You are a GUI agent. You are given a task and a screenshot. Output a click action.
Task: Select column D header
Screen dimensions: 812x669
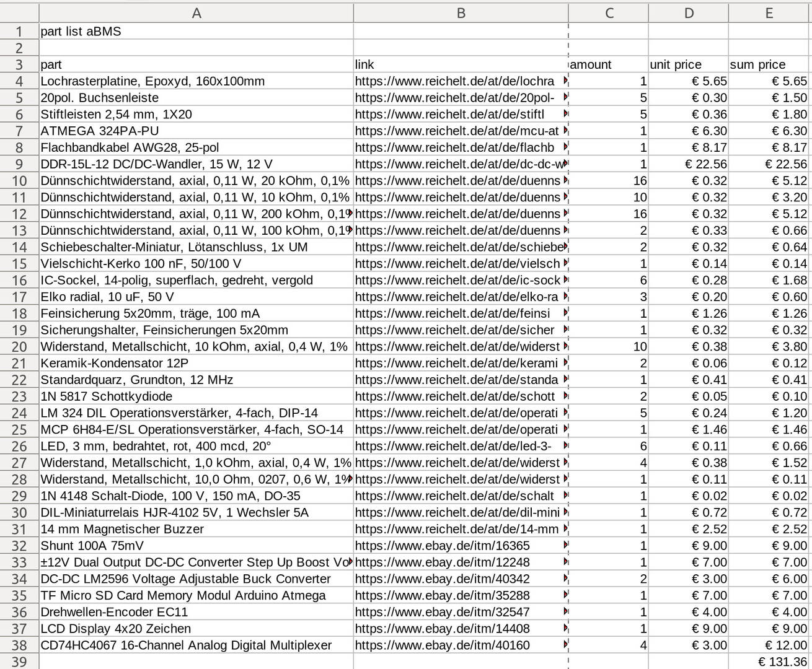coord(689,13)
